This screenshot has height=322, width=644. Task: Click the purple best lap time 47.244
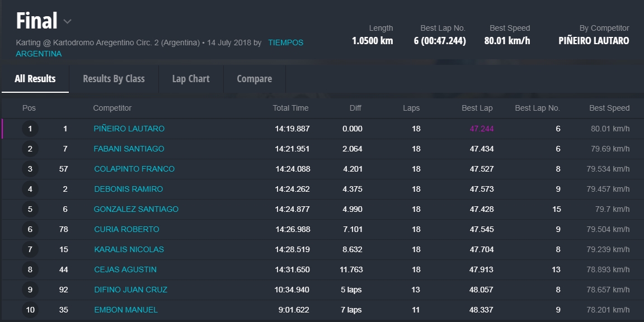pos(481,129)
